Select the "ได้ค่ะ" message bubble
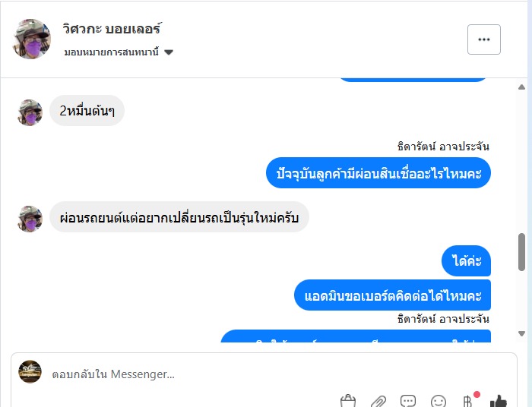 (x=466, y=260)
